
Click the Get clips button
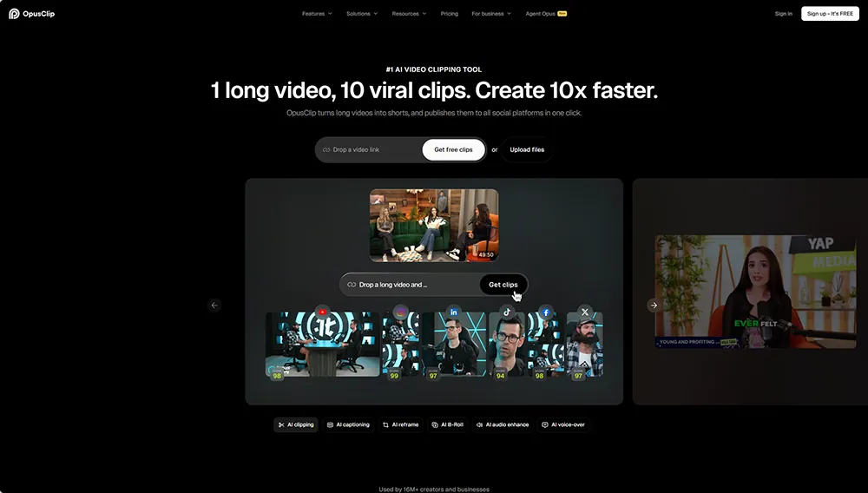point(503,285)
